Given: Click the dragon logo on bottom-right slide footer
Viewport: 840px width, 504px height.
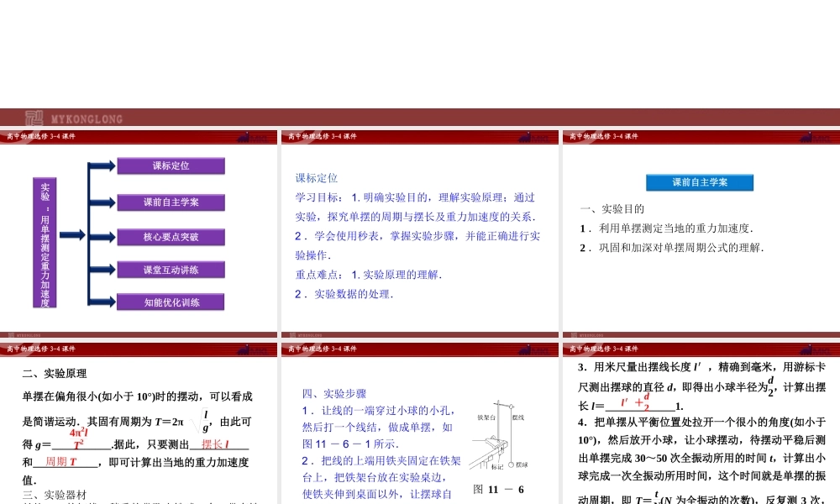Looking at the screenshot, I should click(x=808, y=350).
